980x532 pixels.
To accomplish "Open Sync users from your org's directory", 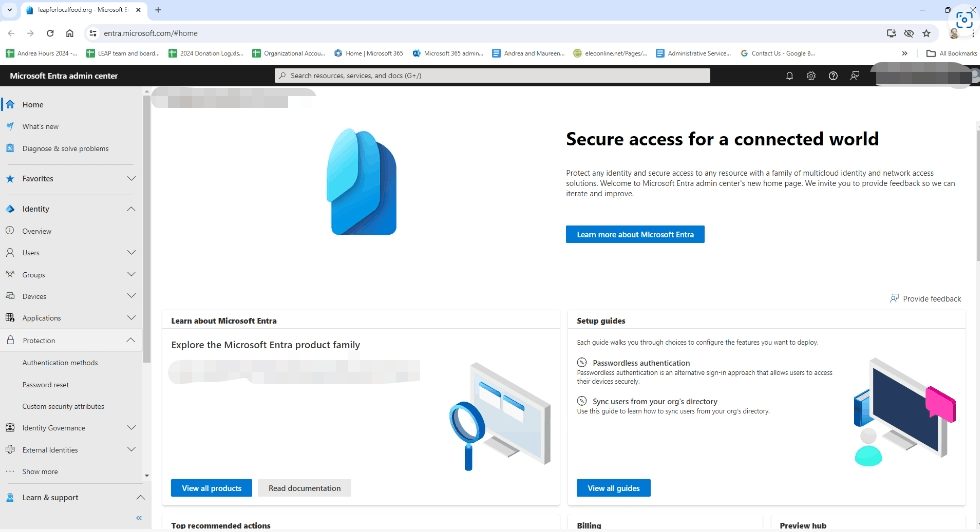I will [654, 401].
